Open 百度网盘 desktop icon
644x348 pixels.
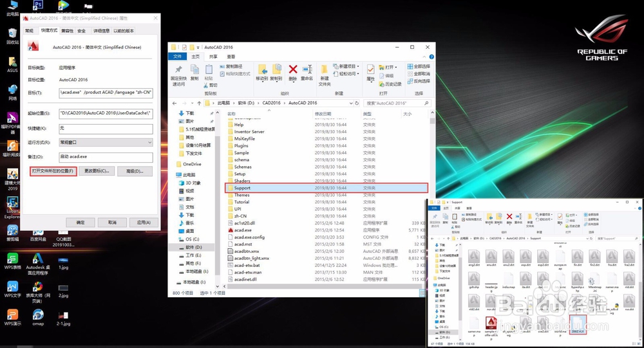pos(38,235)
